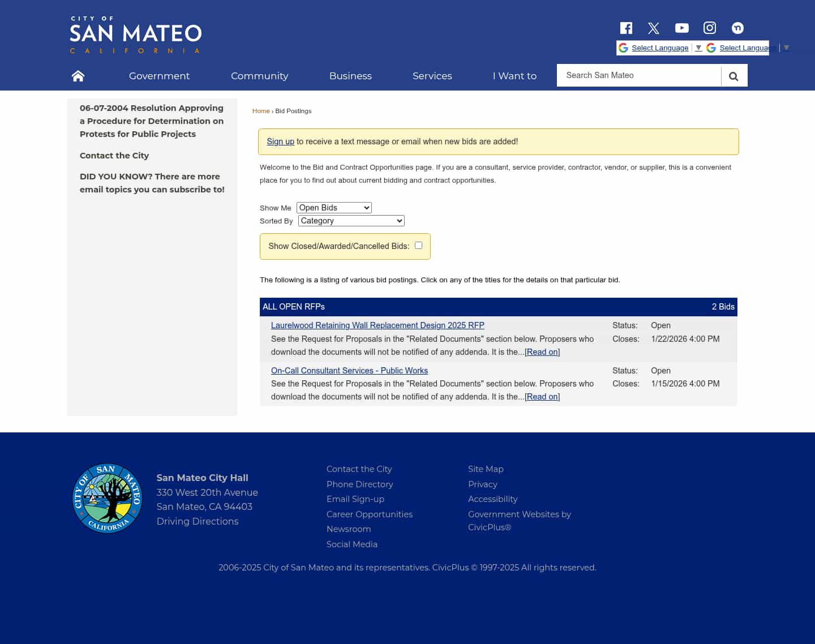Click the search magnifier icon
Screen dimensions: 815x644
click(733, 75)
